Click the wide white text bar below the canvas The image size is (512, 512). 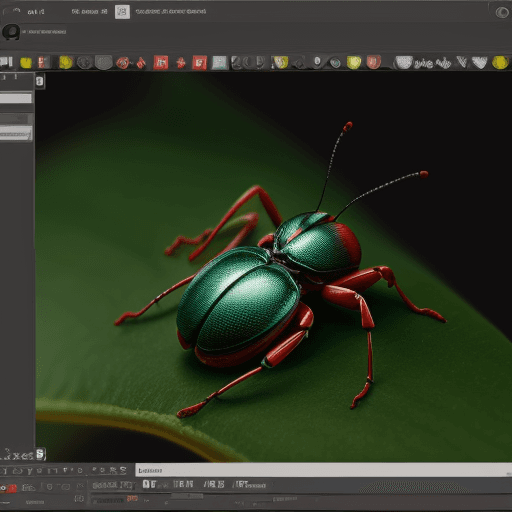(323, 470)
